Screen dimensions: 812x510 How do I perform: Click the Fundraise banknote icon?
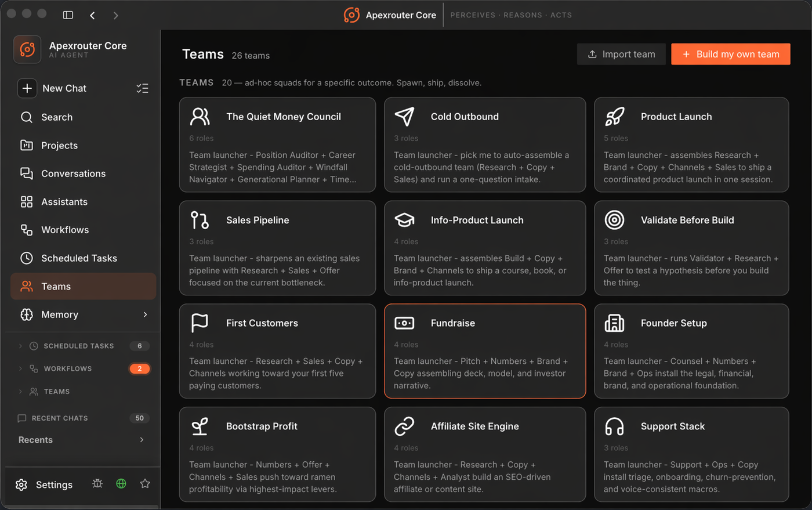(x=404, y=323)
